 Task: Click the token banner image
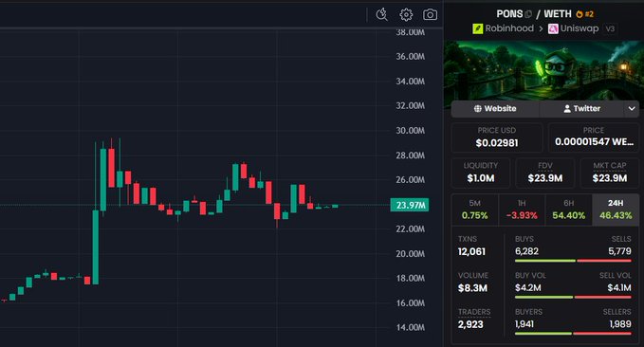point(543,70)
